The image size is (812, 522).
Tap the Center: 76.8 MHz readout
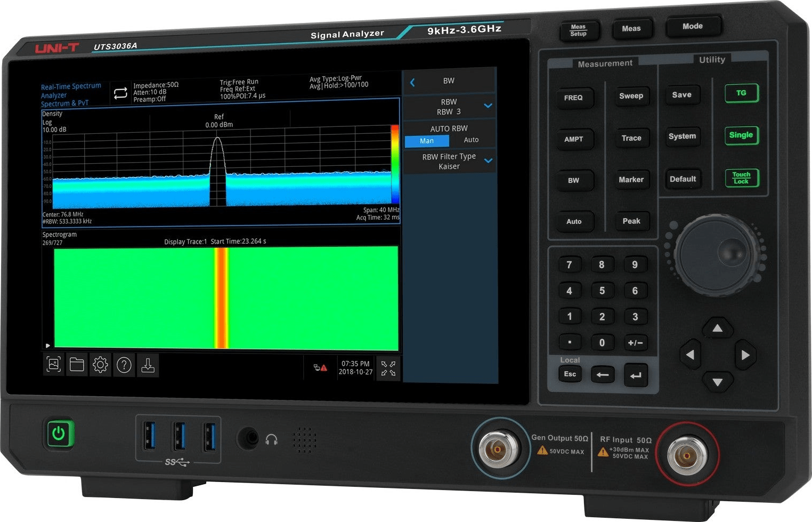click(63, 214)
